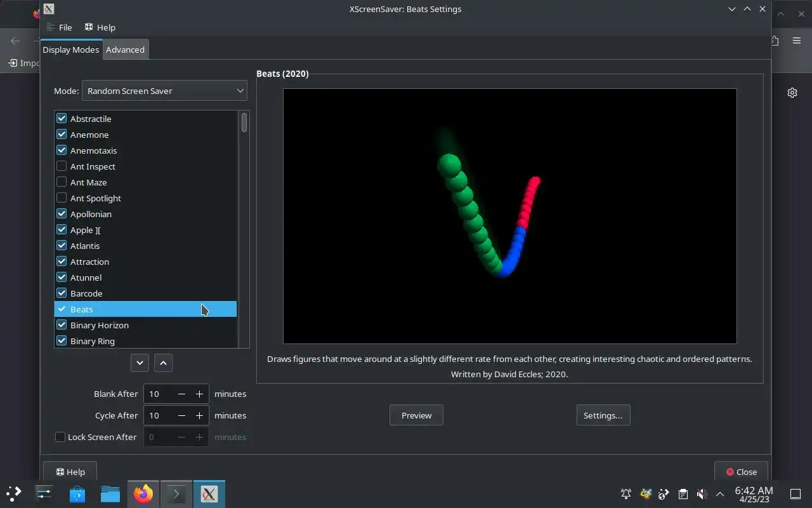
Task: Click the Beats preview animation area
Action: click(509, 216)
